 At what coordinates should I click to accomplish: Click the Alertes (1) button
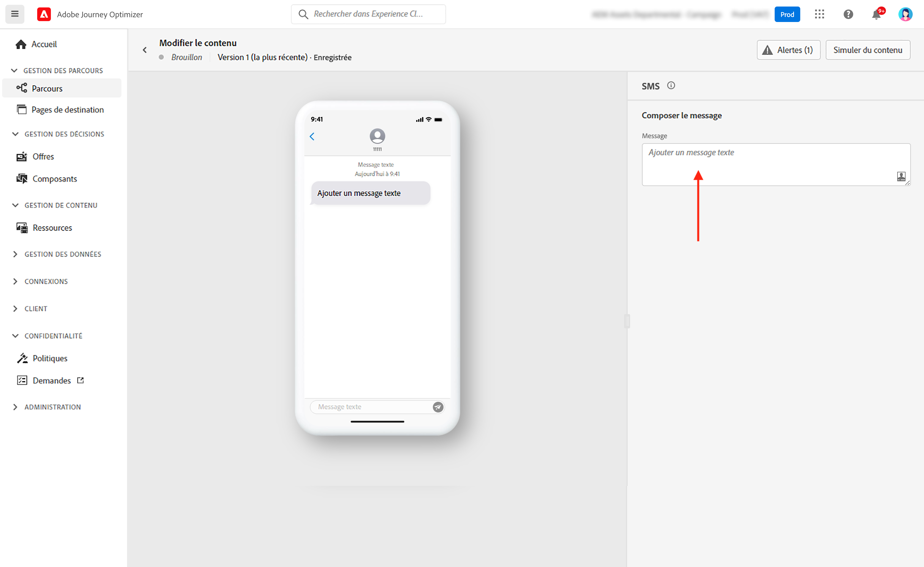click(x=788, y=50)
